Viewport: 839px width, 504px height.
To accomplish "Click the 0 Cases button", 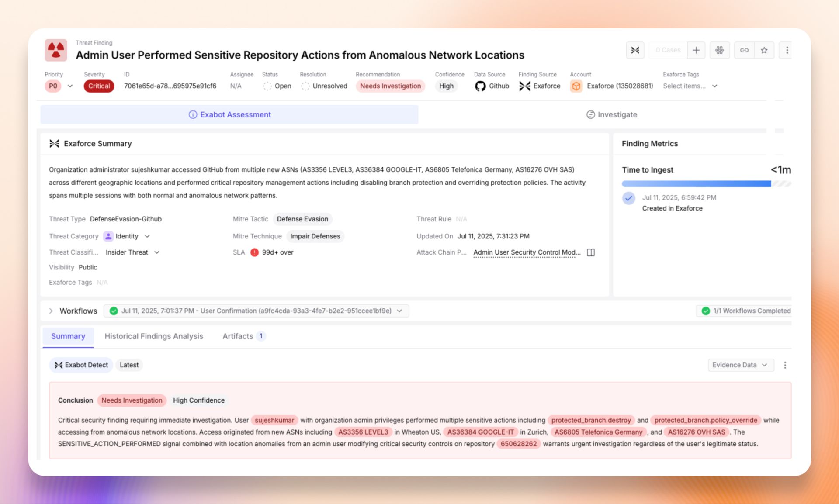I will [x=668, y=50].
